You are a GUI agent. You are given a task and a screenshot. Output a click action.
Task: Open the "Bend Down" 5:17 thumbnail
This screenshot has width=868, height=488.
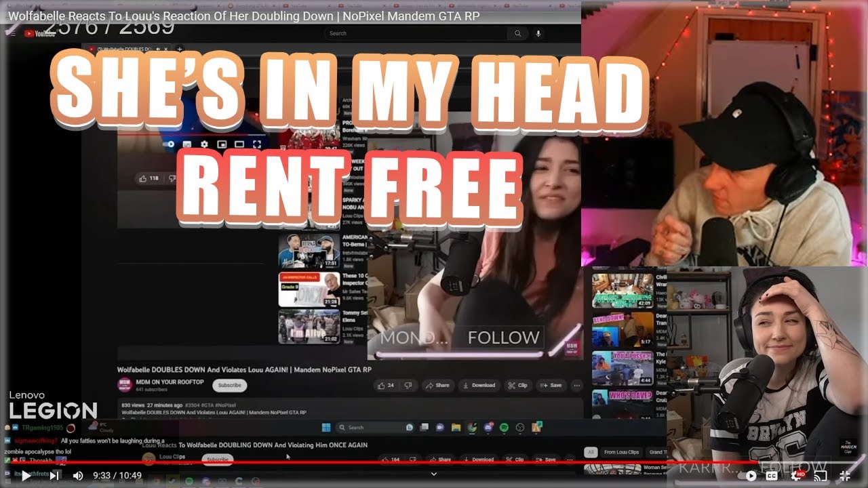tap(623, 329)
